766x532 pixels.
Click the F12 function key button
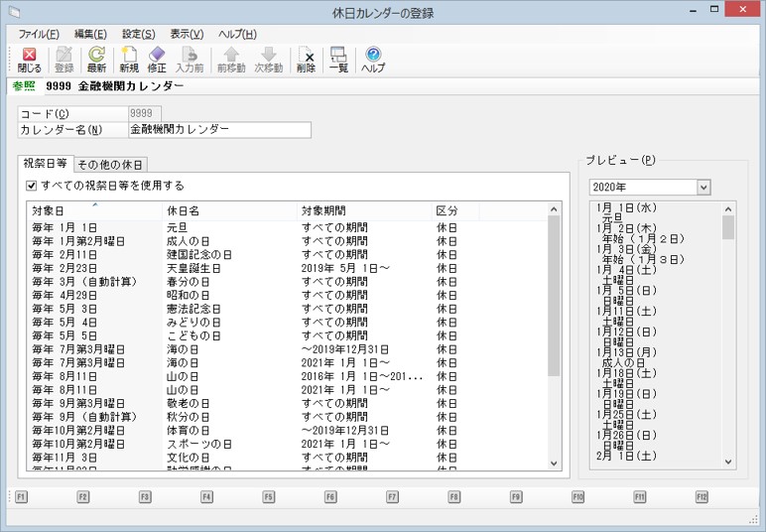point(702,497)
